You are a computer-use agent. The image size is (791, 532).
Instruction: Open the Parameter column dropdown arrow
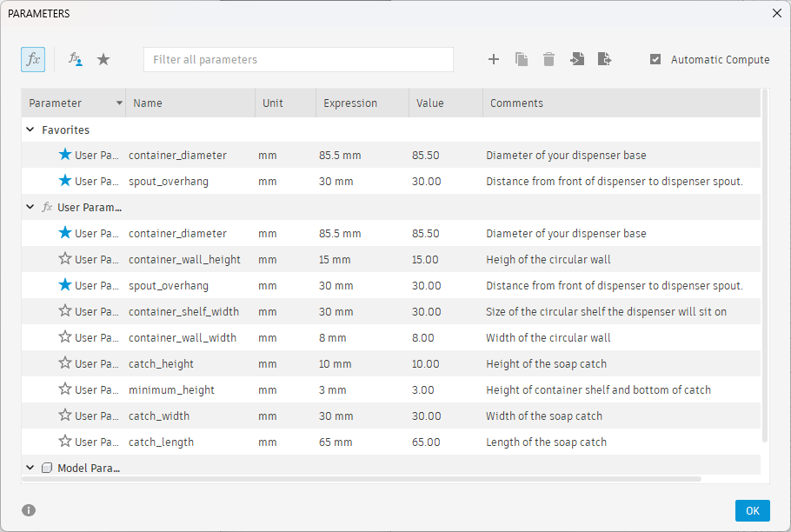coord(119,103)
